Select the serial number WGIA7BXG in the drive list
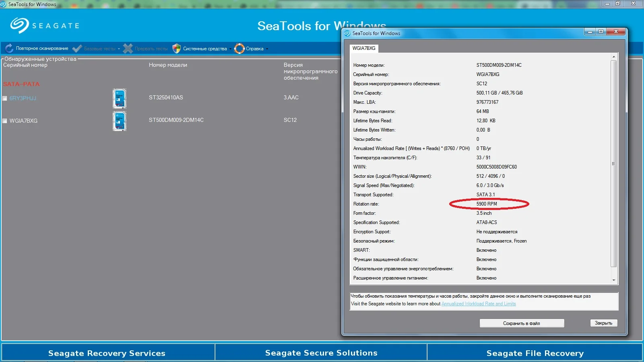Image resolution: width=644 pixels, height=362 pixels. coord(23,121)
